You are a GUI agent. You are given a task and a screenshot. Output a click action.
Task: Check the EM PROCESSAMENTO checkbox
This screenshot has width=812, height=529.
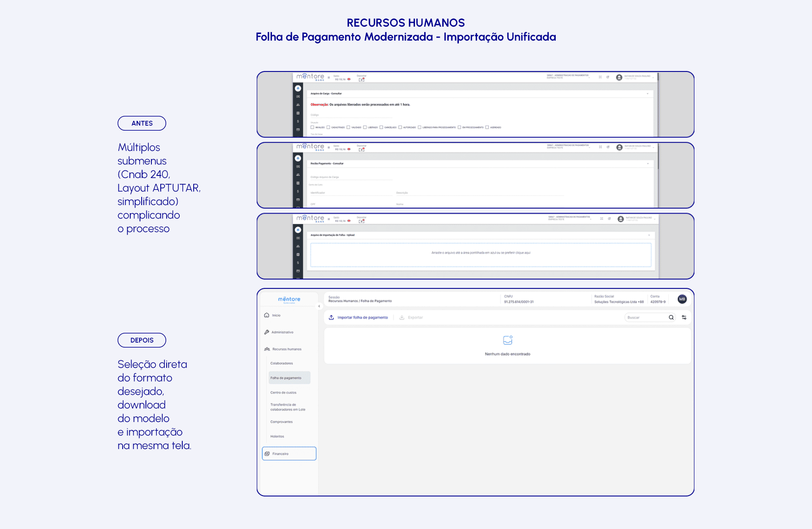click(x=459, y=127)
